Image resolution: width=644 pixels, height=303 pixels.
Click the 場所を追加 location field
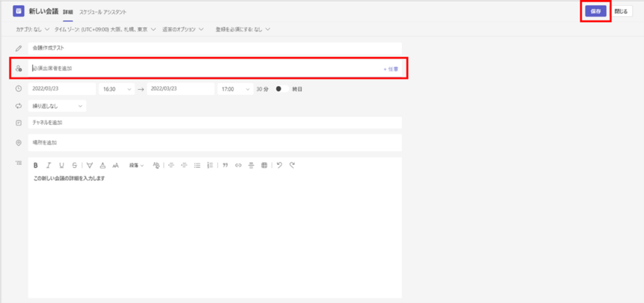click(x=214, y=143)
